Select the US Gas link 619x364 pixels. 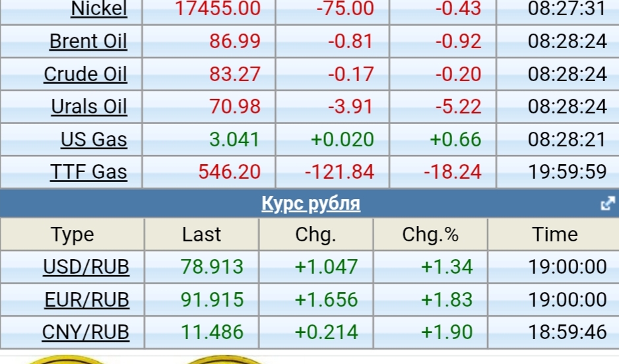pyautogui.click(x=94, y=140)
